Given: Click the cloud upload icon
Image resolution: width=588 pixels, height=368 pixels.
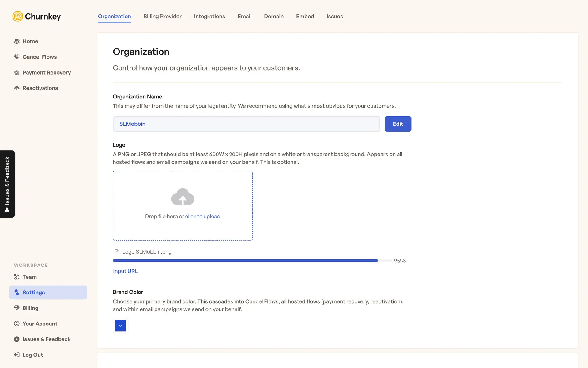Looking at the screenshot, I should point(183,197).
